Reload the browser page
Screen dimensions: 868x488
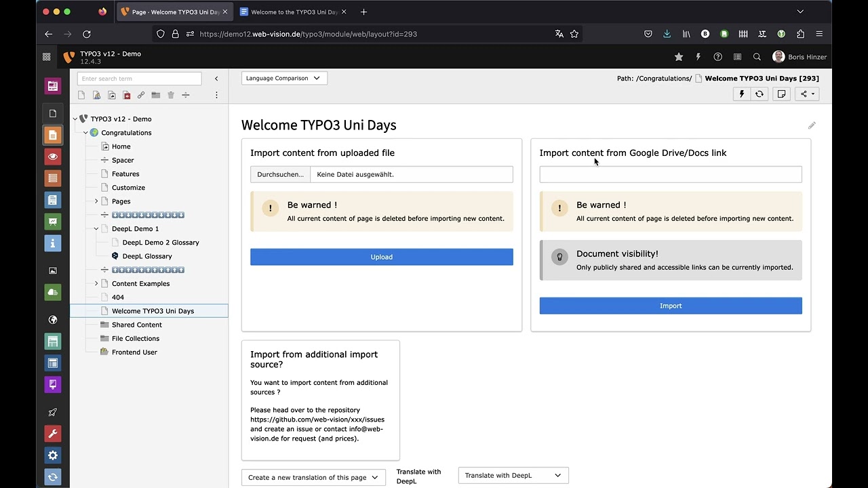pos(87,34)
